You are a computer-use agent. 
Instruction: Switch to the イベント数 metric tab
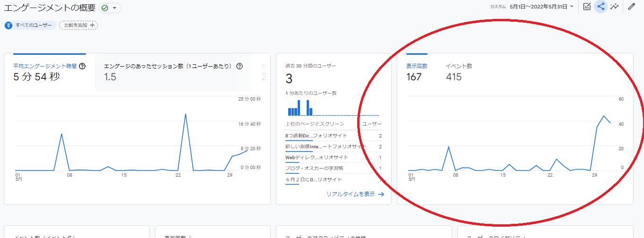click(x=458, y=71)
